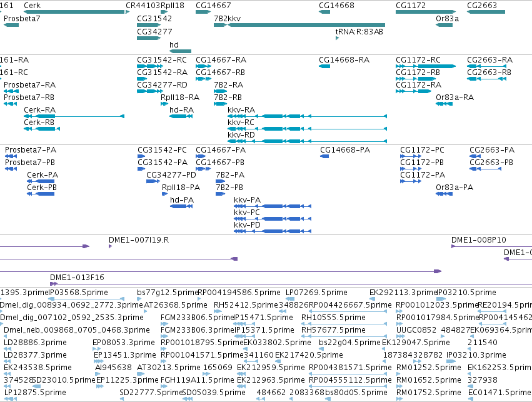Click the IP03568.5prime EST

pos(86,299)
